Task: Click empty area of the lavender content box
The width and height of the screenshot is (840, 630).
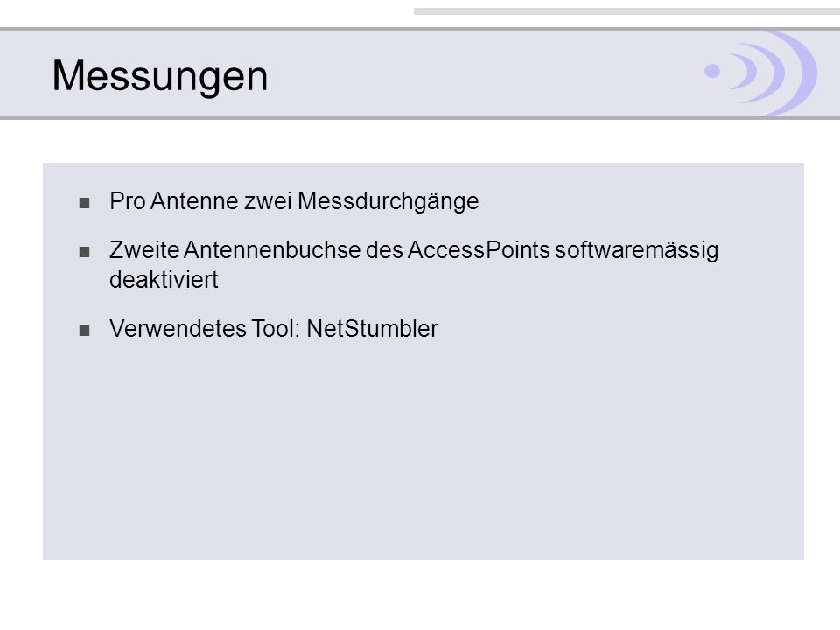Action: point(423,450)
